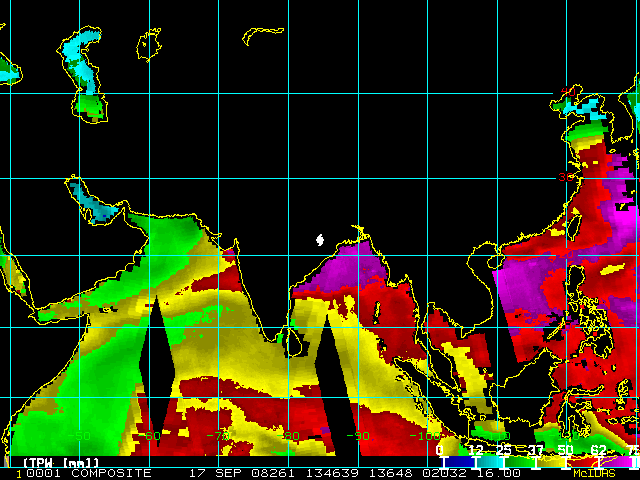Click the "62" color bar tick label
The image size is (640, 480).
coord(599,450)
